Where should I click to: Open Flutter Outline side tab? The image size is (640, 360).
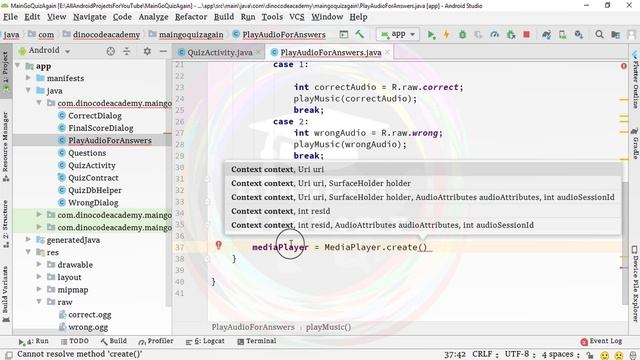tap(635, 80)
